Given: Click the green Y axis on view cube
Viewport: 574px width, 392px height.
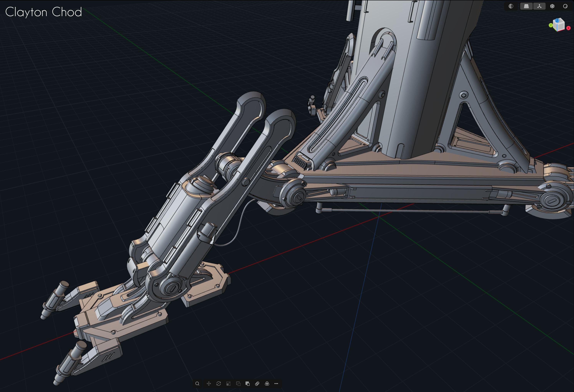Looking at the screenshot, I should click(551, 25).
